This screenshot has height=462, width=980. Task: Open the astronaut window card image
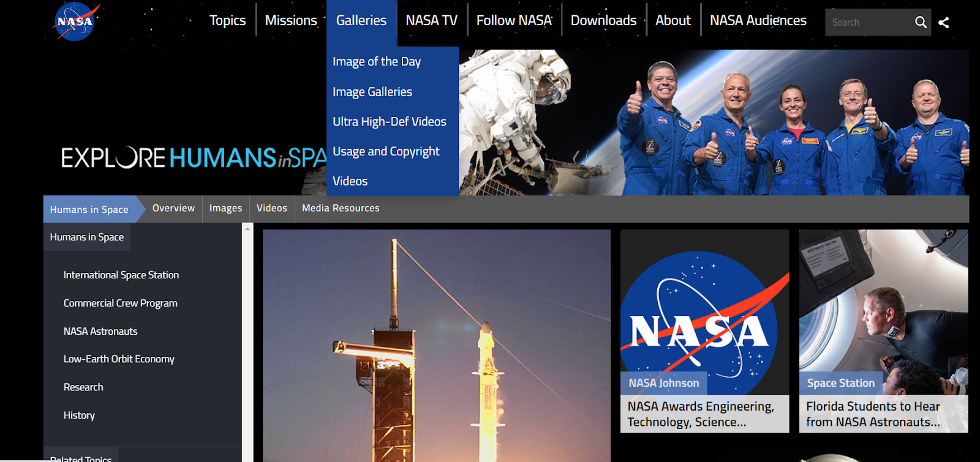pyautogui.click(x=884, y=312)
